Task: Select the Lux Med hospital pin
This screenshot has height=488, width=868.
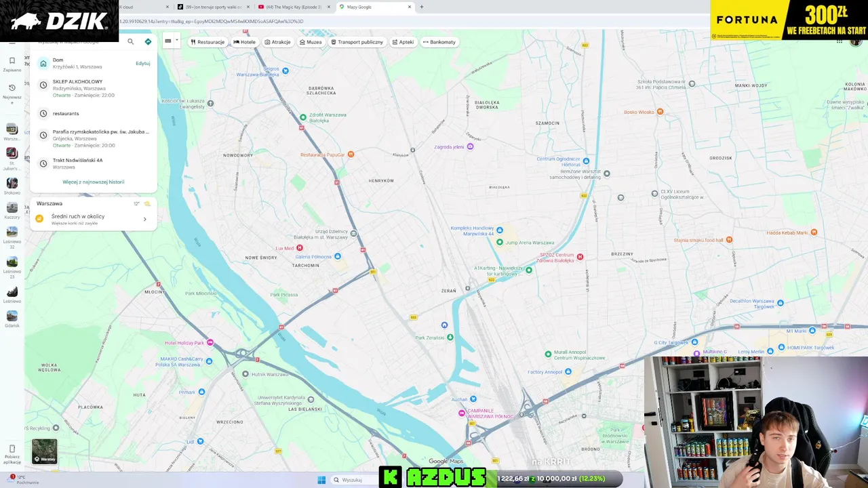Action: pos(300,248)
